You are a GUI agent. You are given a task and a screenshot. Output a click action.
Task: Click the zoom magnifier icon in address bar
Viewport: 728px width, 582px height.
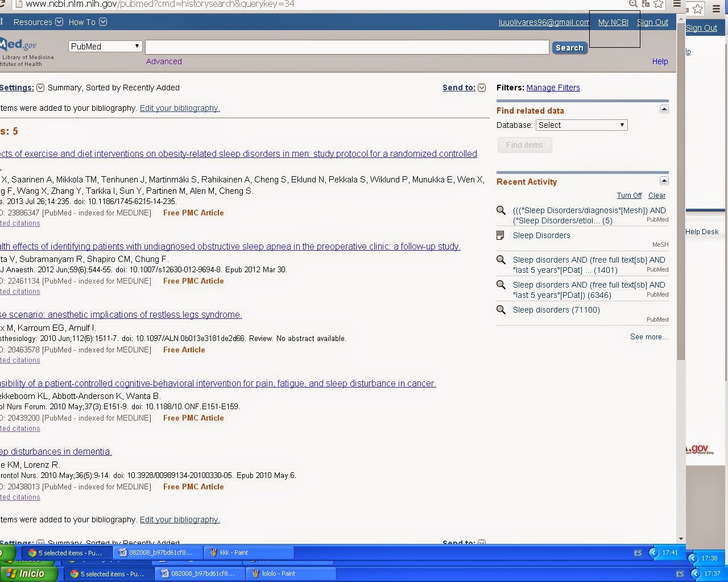(x=632, y=4)
